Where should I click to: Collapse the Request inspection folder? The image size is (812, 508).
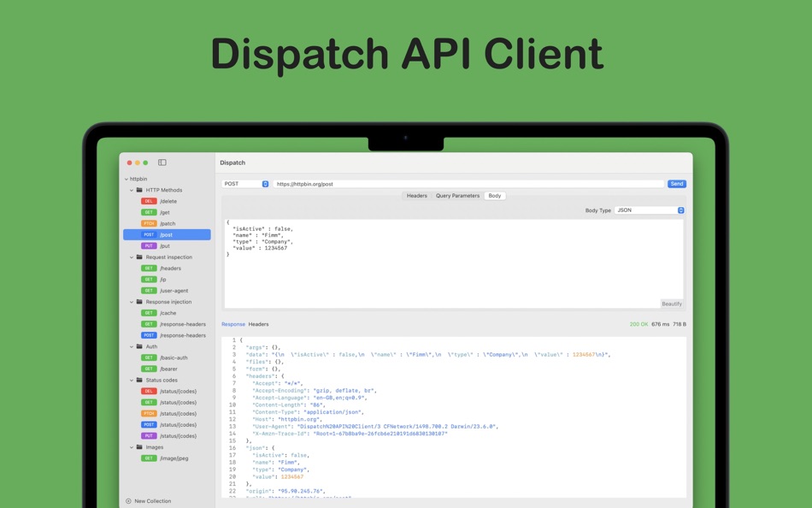(132, 257)
